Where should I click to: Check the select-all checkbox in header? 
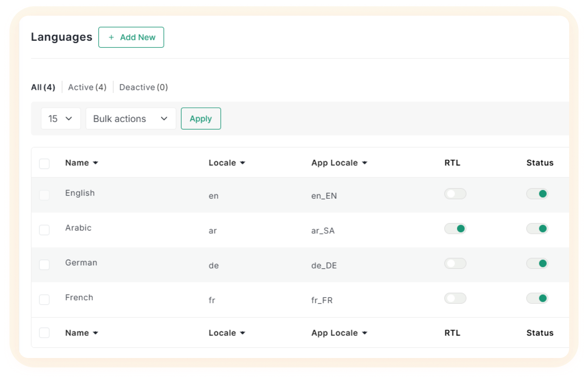(44, 163)
